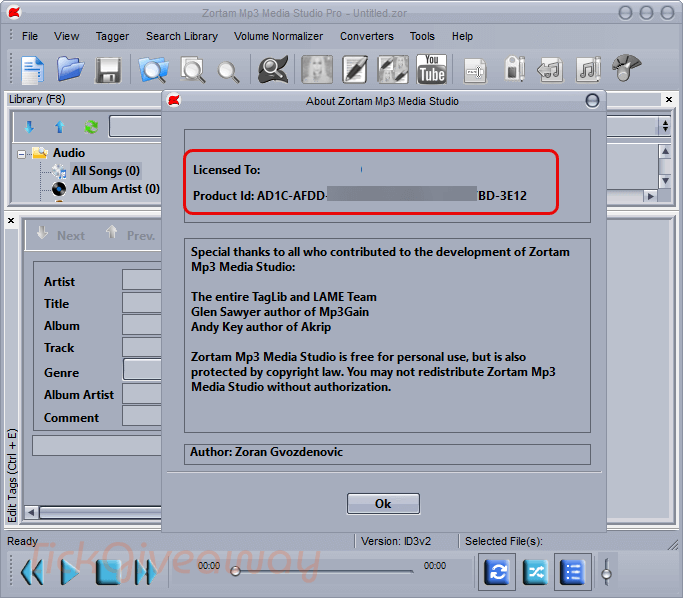Close the Library panel with X
Image resolution: width=683 pixels, height=598 pixels.
pos(669,100)
